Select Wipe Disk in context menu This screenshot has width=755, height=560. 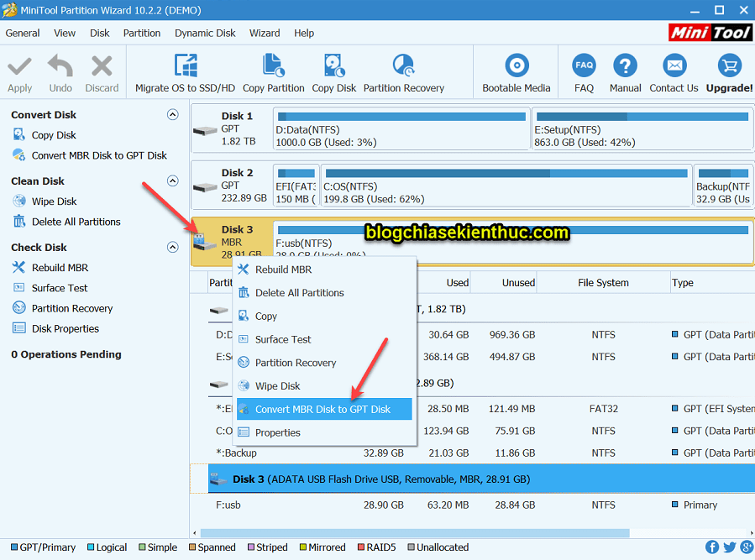(324, 386)
